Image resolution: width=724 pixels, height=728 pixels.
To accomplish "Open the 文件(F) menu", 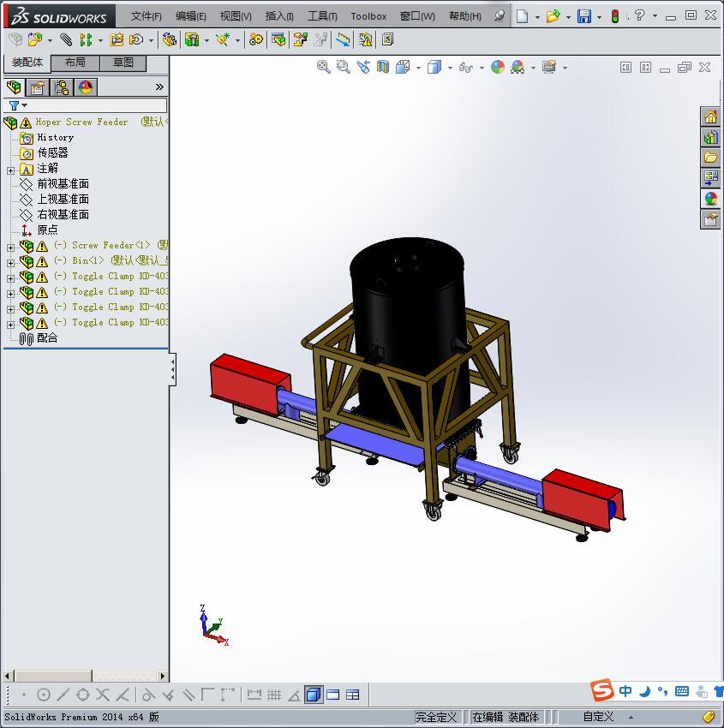I will pos(146,16).
